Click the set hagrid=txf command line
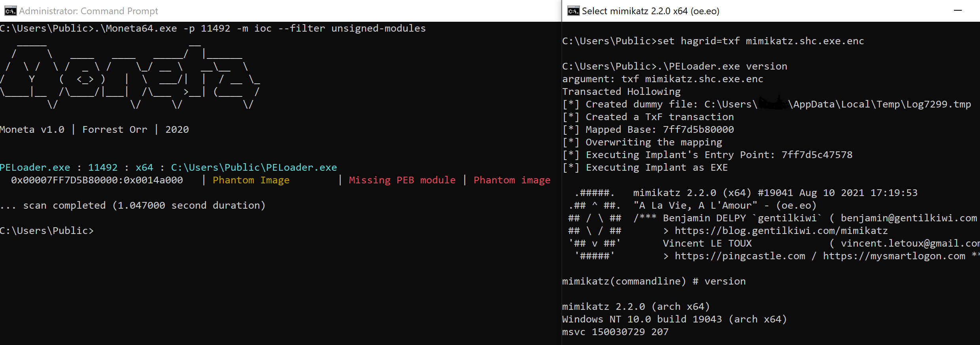Image resolution: width=980 pixels, height=345 pixels. (x=713, y=41)
